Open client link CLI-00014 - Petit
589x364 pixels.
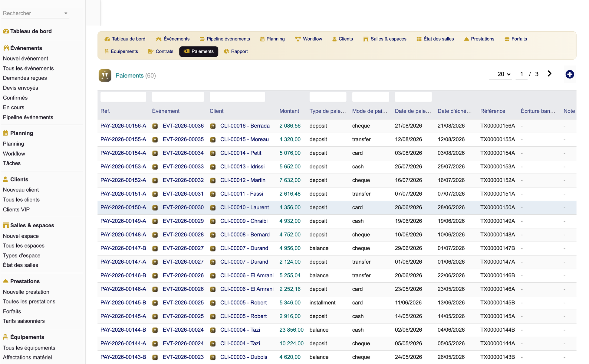click(x=241, y=153)
